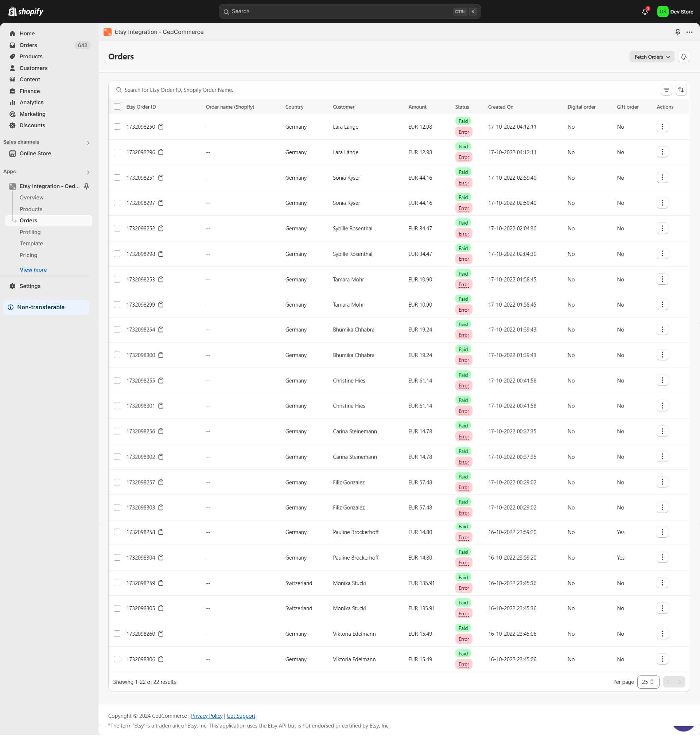Pin the Etsy Integration app via header pin icon
Screen dimensions: 700x736
pos(678,32)
